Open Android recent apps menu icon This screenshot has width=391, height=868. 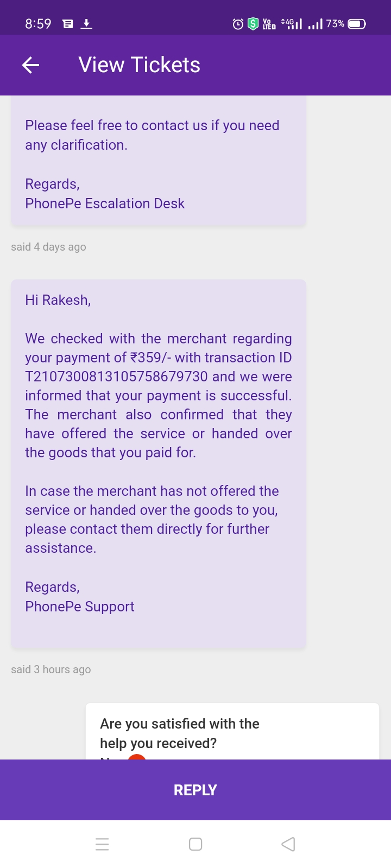[x=102, y=844]
